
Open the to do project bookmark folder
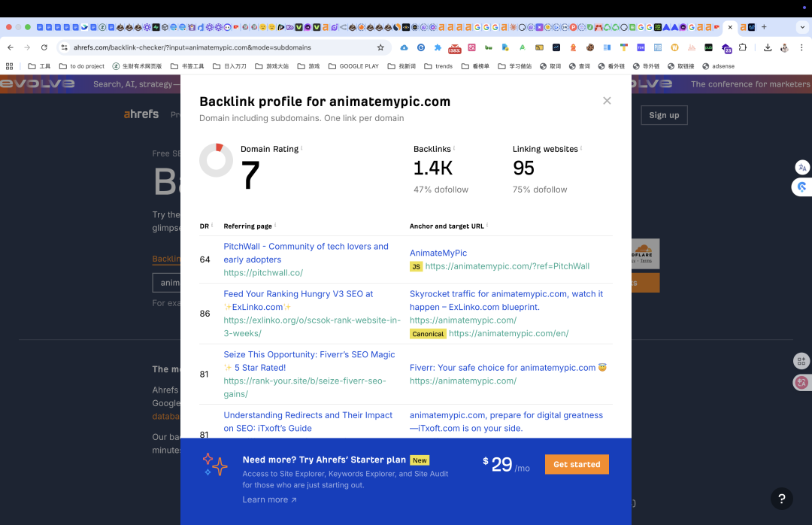[x=82, y=66]
